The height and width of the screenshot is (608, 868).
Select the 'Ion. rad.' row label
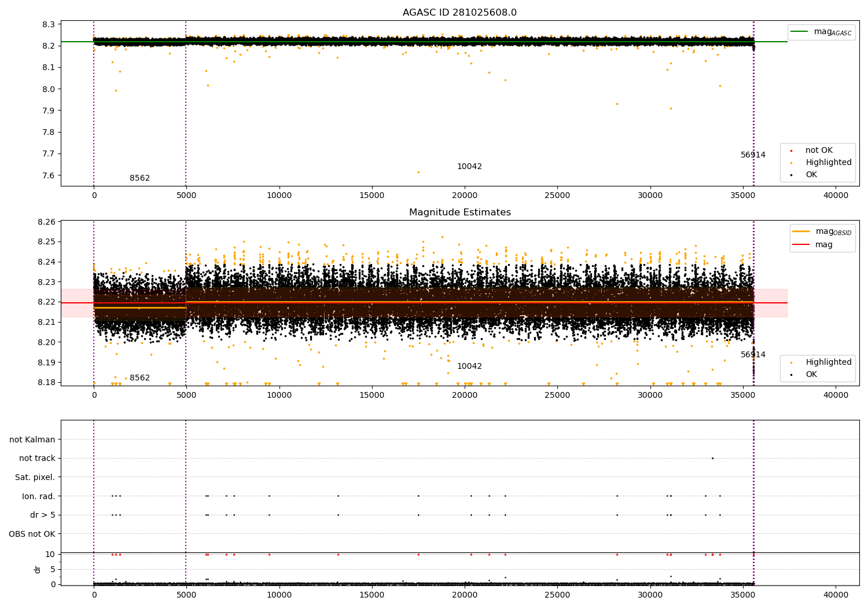(x=39, y=496)
